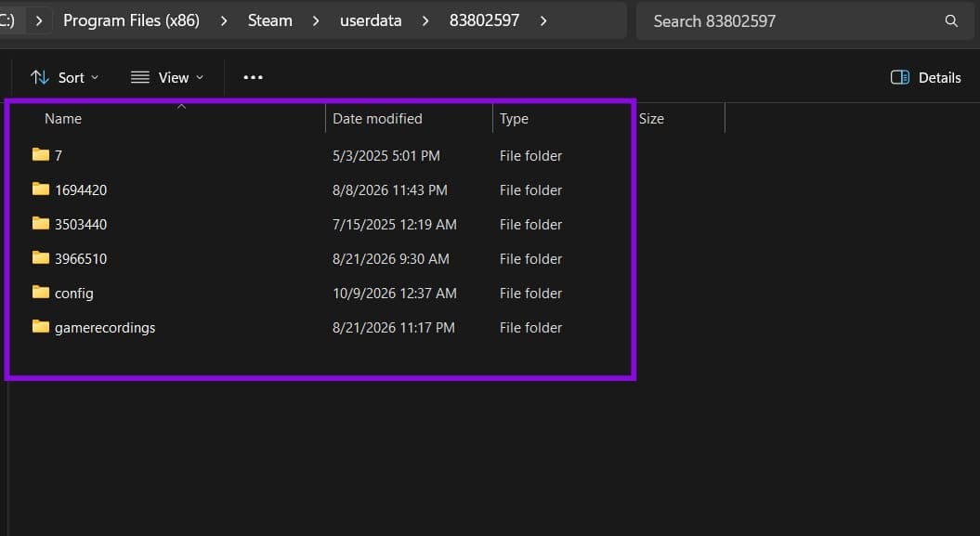The image size is (980, 536).
Task: Click the date 8/21/2026 9:30 AM
Action: click(x=391, y=258)
